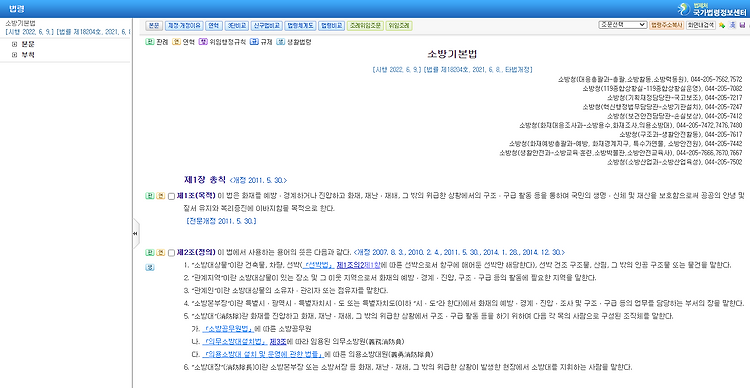Click the 법령 header title
The height and width of the screenshot is (388, 750).
click(x=17, y=9)
